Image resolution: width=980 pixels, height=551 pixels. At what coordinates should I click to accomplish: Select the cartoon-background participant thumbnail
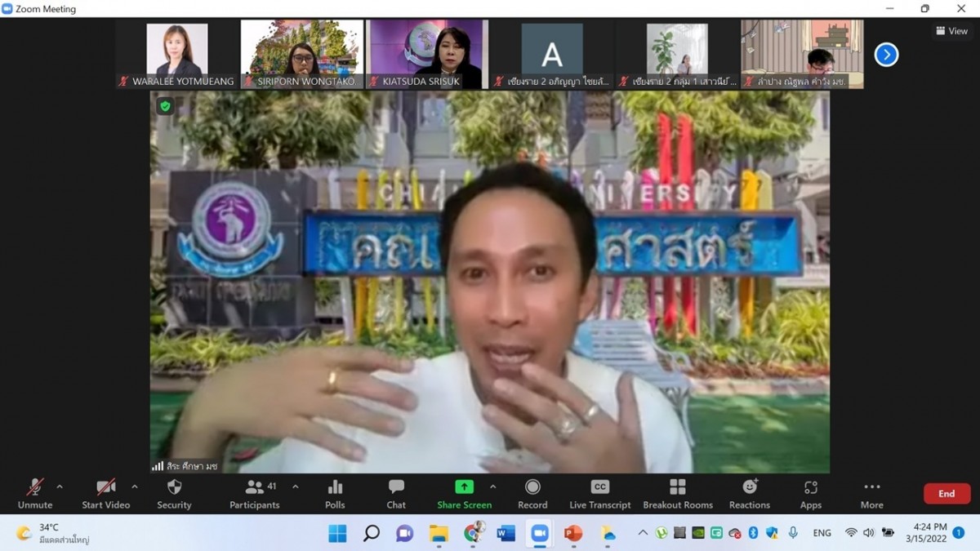pyautogui.click(x=802, y=54)
